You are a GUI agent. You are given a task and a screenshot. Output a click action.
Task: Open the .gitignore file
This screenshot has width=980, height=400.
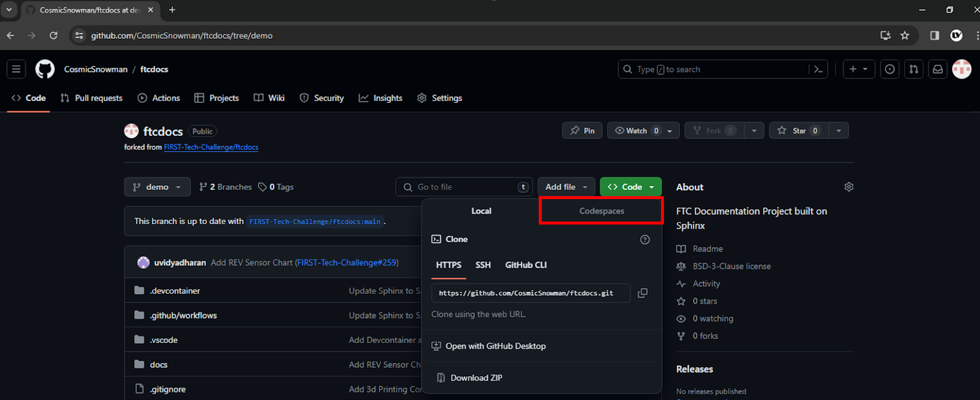168,389
